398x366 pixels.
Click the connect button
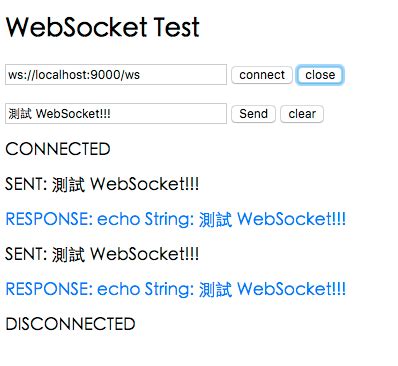tap(262, 75)
